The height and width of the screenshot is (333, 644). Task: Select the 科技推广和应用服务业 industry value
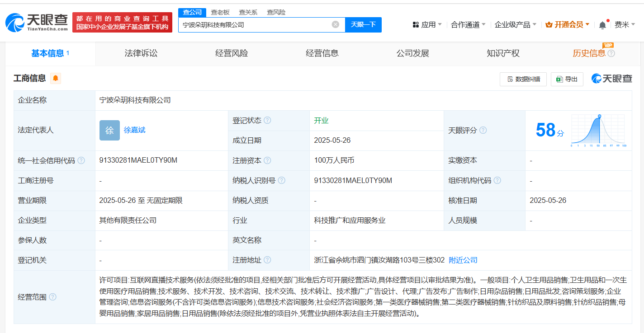tap(350, 220)
